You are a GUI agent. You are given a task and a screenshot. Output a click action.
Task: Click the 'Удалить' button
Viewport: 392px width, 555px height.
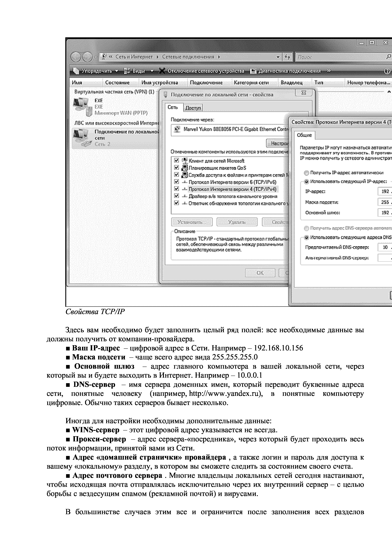(237, 222)
